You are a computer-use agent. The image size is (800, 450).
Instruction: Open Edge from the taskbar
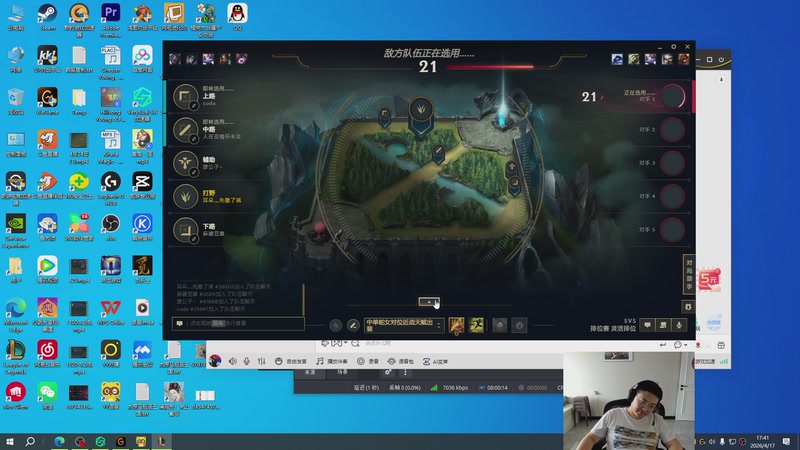point(60,441)
